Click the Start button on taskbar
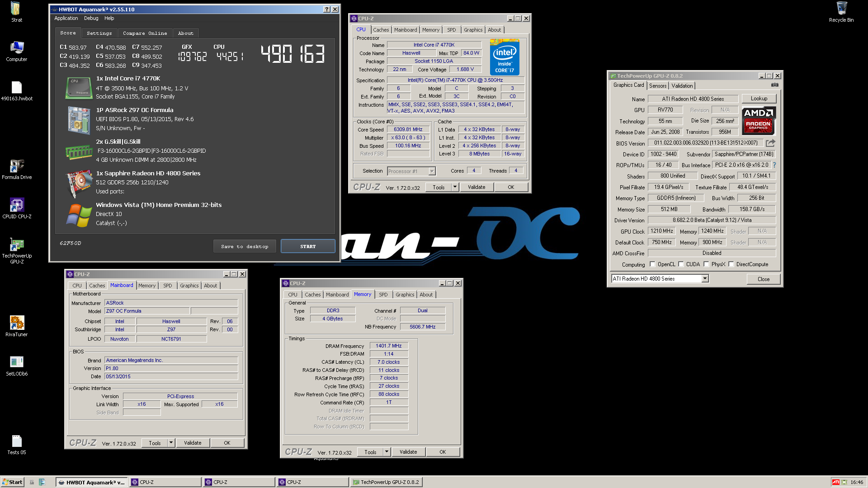 click(x=12, y=482)
